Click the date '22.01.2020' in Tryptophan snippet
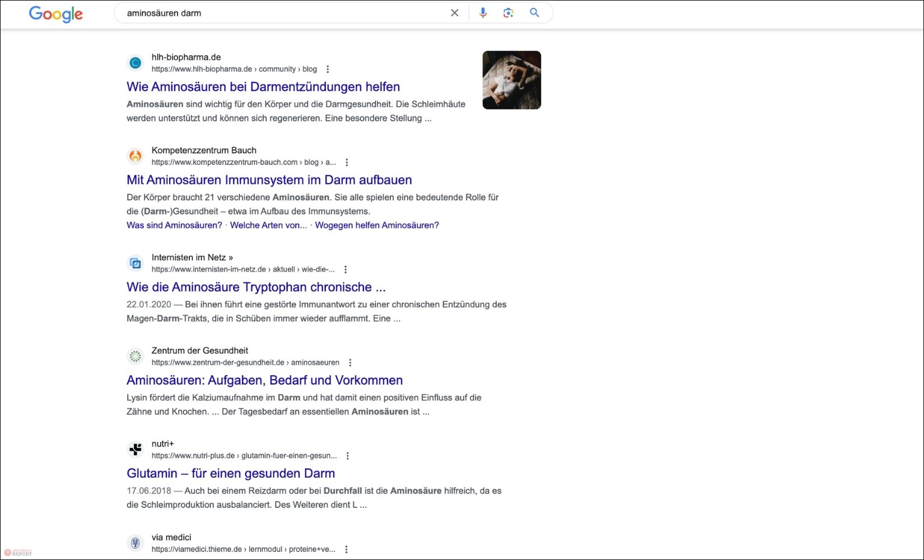Screen dimensions: 924x560 pyautogui.click(x=148, y=305)
